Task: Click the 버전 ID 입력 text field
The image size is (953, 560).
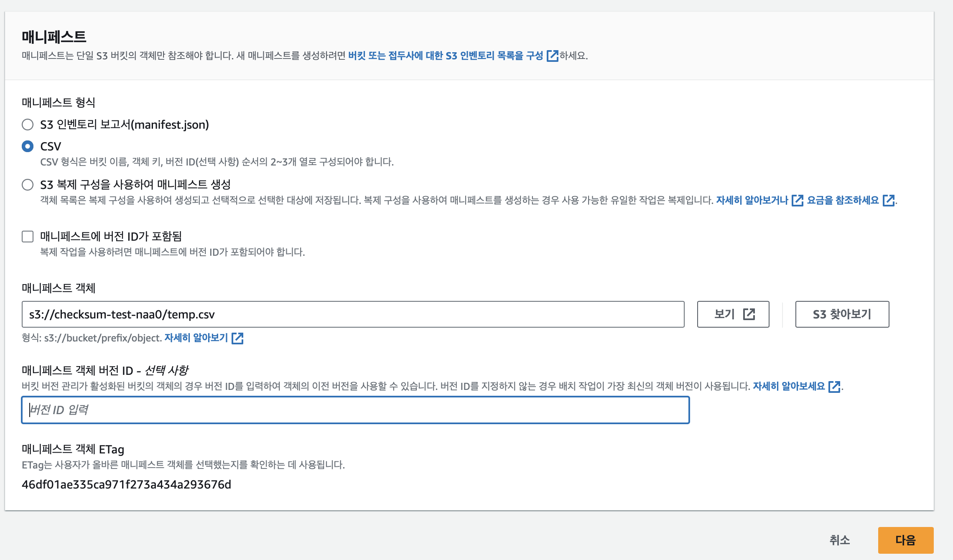Action: coord(355,410)
